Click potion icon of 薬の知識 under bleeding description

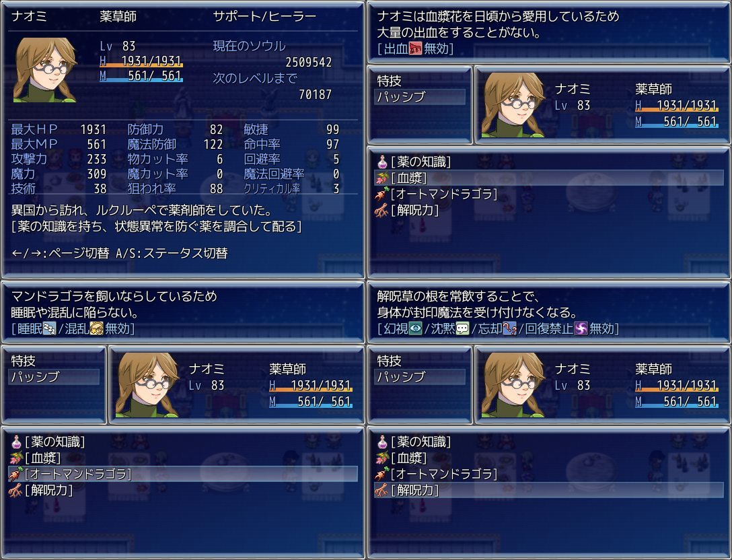[x=382, y=162]
